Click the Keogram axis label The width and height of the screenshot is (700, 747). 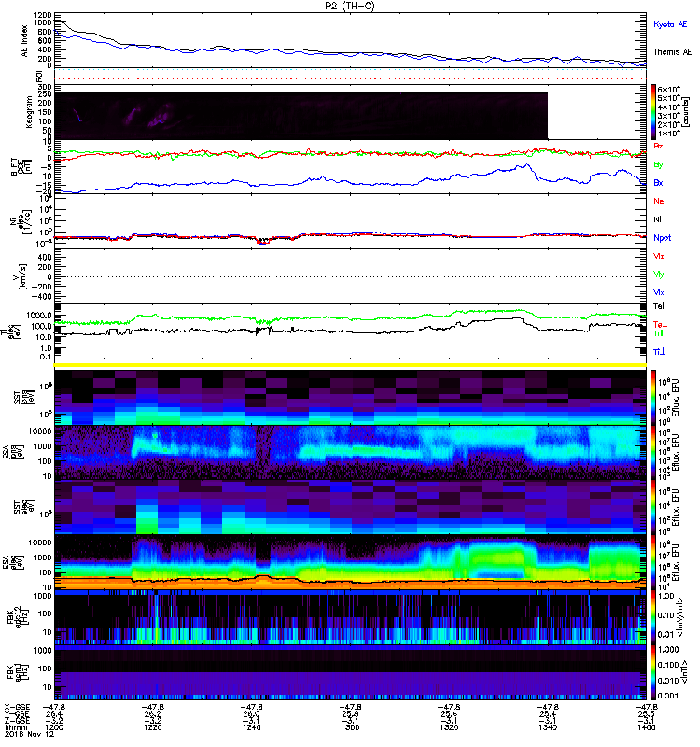point(29,112)
